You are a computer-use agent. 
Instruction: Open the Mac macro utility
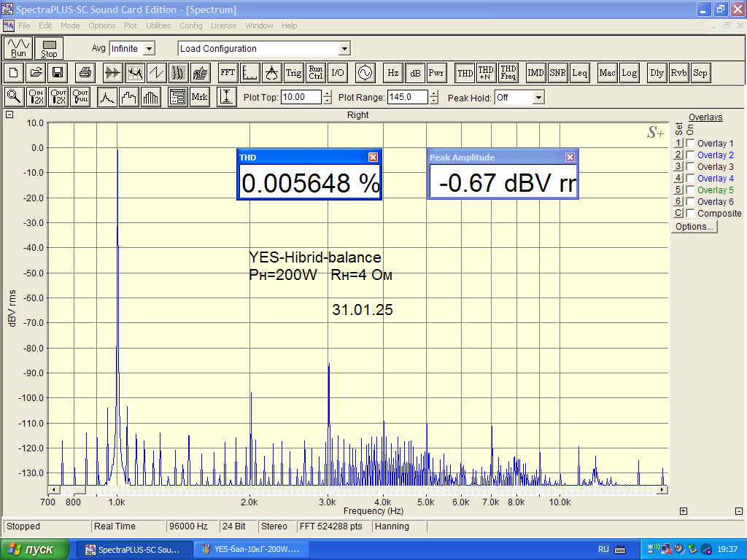coord(607,73)
